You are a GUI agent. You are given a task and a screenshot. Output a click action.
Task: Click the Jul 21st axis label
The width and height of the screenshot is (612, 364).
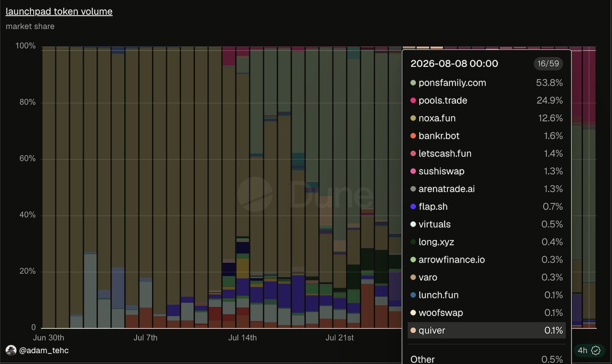[339, 337]
